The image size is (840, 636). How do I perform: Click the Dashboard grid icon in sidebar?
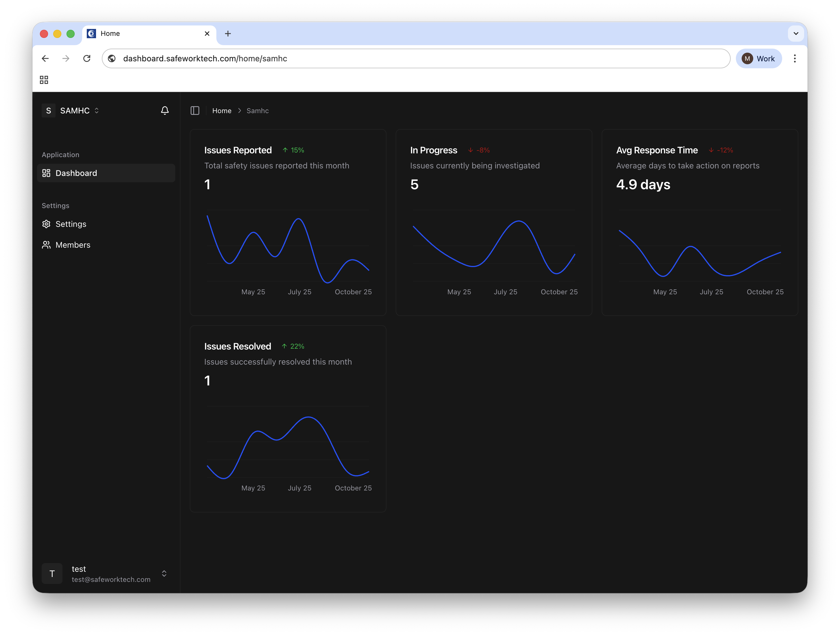tap(46, 173)
